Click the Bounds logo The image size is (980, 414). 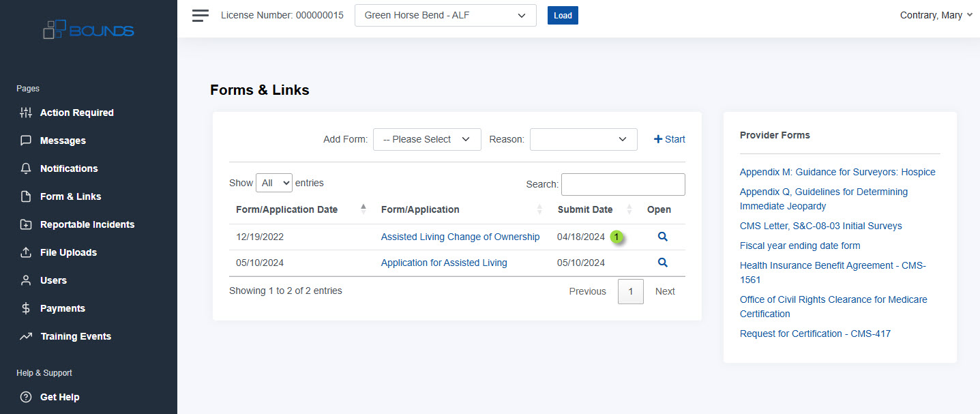coord(89,30)
